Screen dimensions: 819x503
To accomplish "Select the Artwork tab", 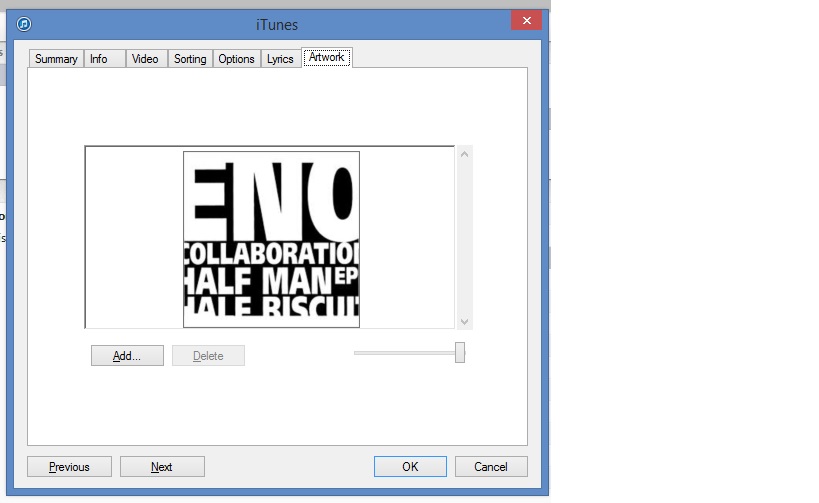I will click(x=327, y=57).
